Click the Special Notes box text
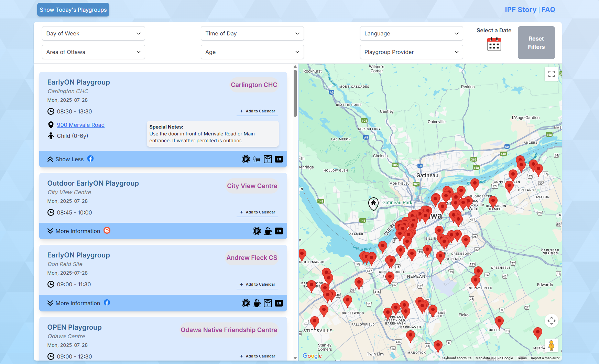Image resolution: width=599 pixels, height=364 pixels. tap(213, 134)
